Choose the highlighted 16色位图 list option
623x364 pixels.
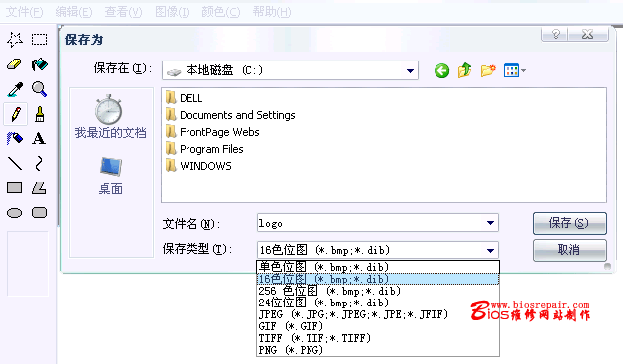(378, 279)
